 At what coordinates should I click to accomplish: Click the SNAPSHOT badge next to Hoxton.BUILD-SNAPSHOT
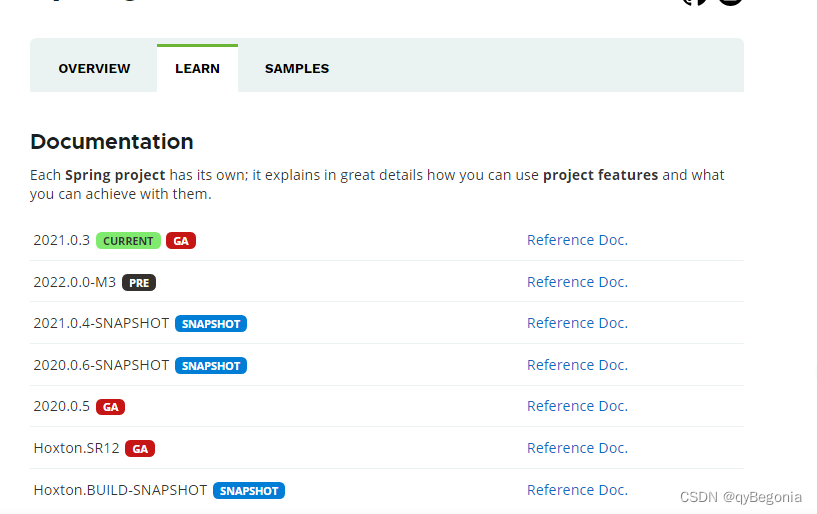pos(249,491)
